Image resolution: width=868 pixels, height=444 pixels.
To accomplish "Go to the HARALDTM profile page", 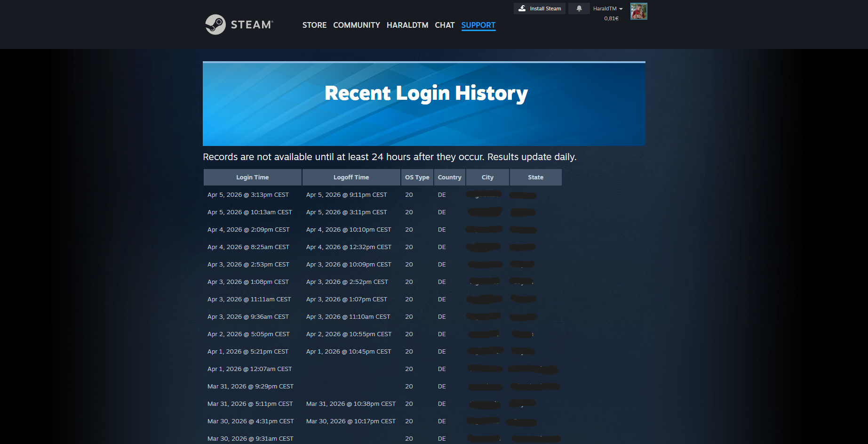I will [407, 25].
